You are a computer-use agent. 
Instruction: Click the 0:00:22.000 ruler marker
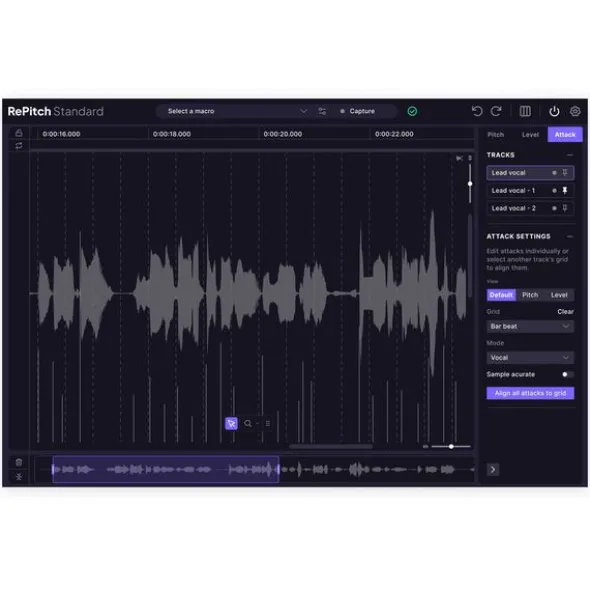[x=394, y=134]
